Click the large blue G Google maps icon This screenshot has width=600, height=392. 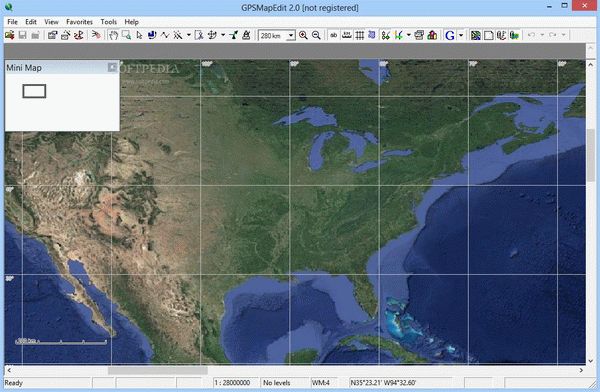pos(450,36)
